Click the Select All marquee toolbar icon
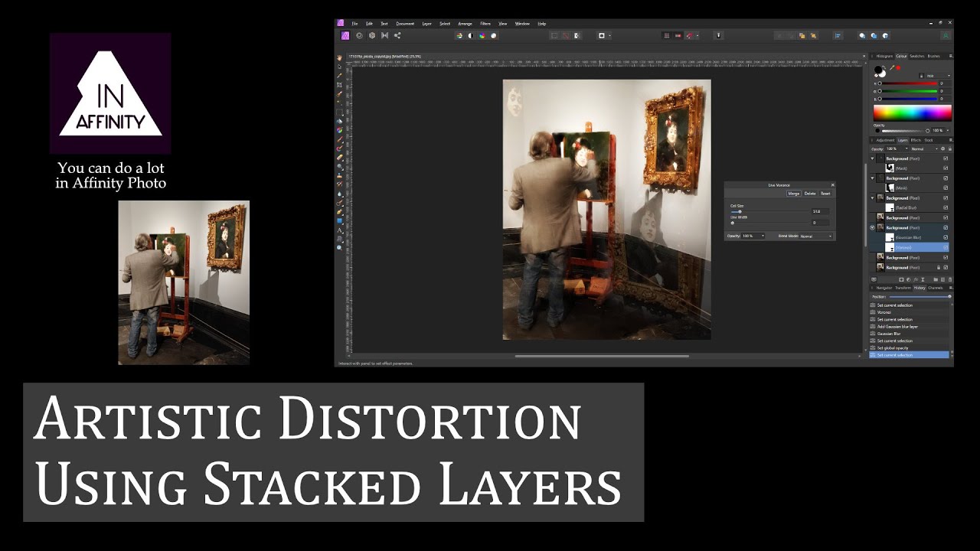The image size is (980, 551). tap(554, 35)
